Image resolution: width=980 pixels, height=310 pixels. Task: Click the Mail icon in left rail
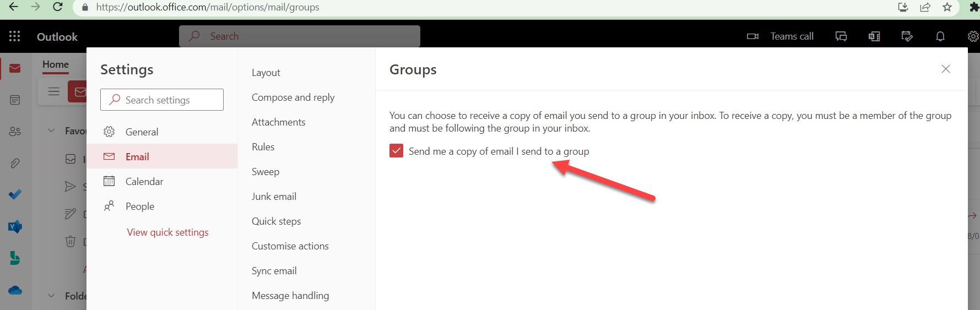[x=15, y=68]
